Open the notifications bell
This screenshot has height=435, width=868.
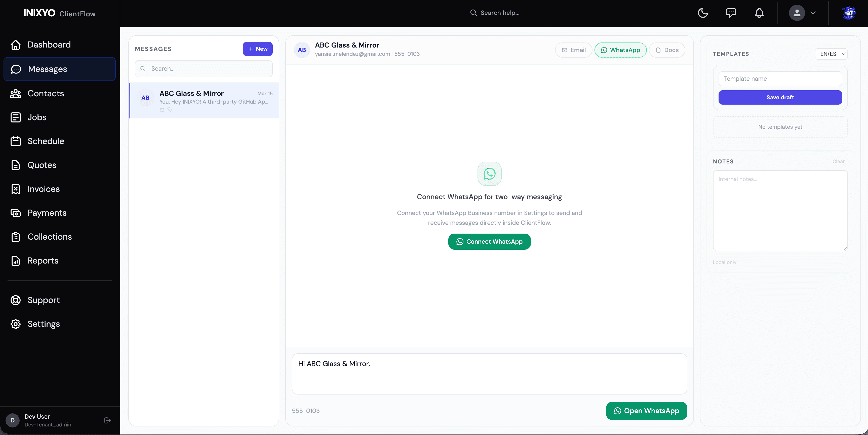[x=759, y=13]
